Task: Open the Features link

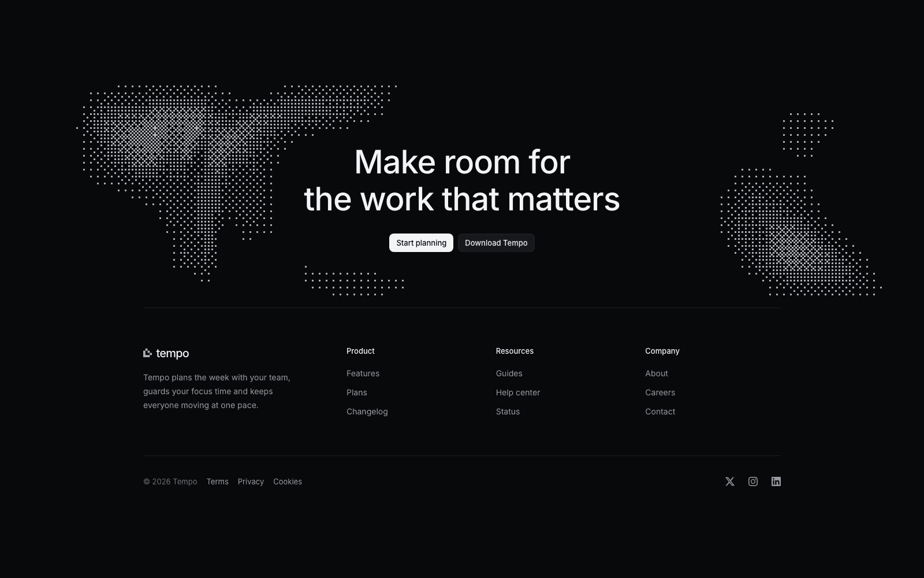Action: point(363,373)
